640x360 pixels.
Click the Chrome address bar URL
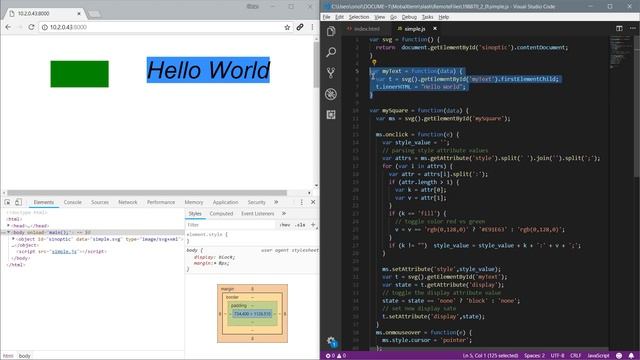68,27
